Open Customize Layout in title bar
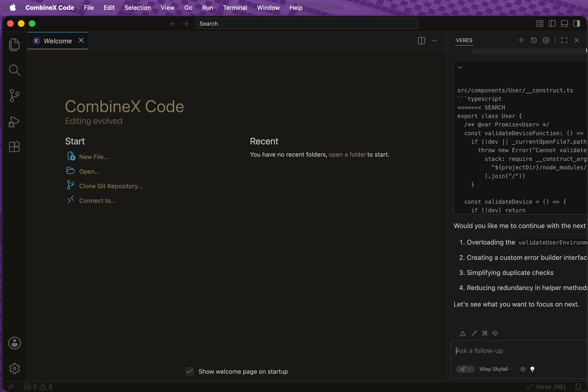588x392 pixels. (540, 24)
